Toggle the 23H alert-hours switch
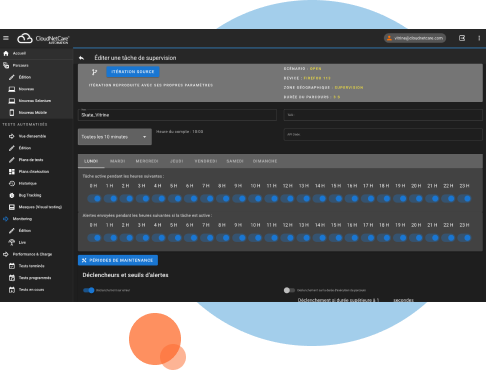The width and height of the screenshot is (486, 370). tap(464, 238)
